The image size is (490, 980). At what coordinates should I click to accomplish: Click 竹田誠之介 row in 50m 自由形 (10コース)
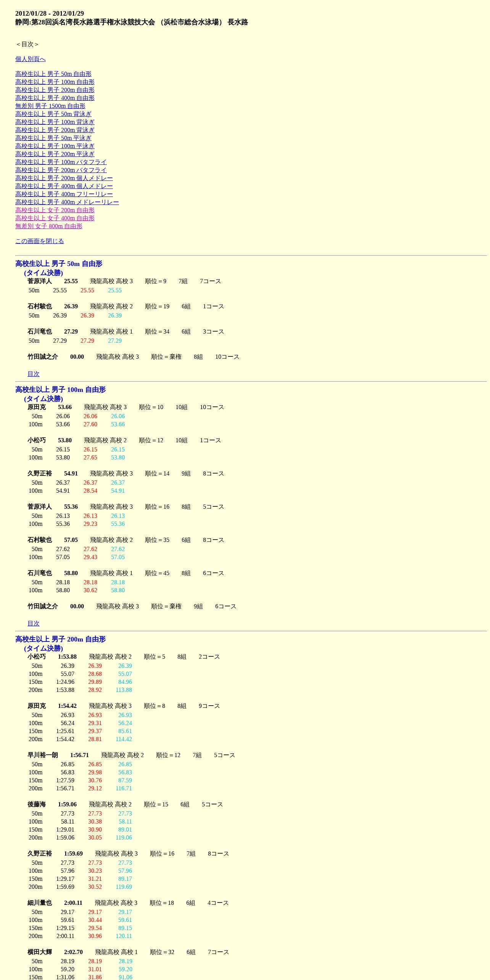click(133, 357)
